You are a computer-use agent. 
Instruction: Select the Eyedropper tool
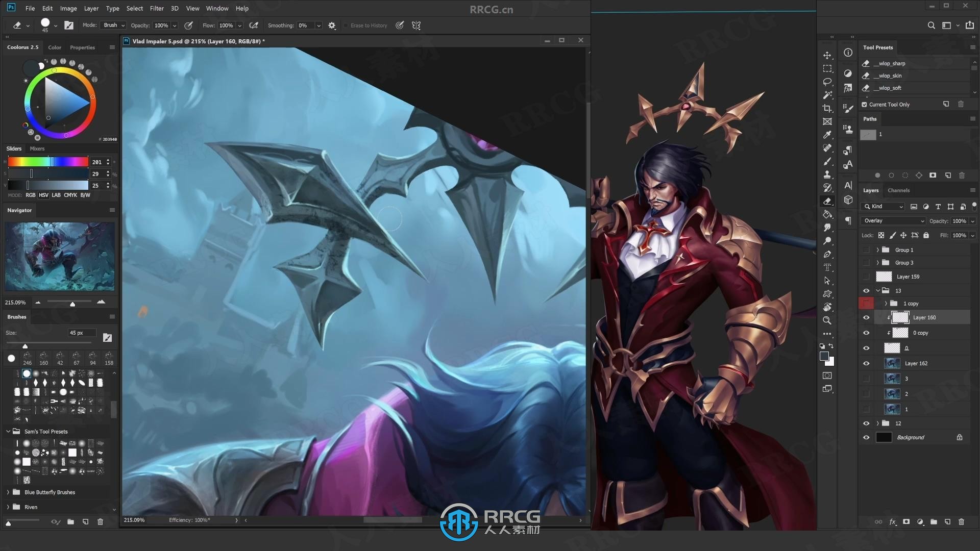click(827, 135)
